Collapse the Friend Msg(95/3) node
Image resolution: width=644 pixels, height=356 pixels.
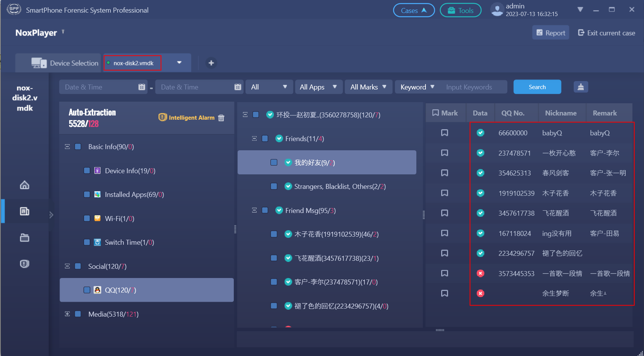[x=254, y=210]
